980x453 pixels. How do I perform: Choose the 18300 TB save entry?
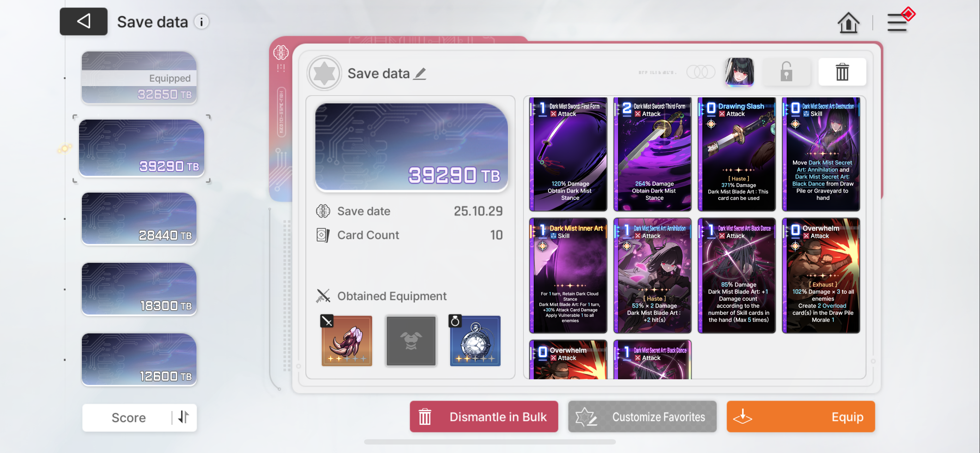pyautogui.click(x=139, y=289)
